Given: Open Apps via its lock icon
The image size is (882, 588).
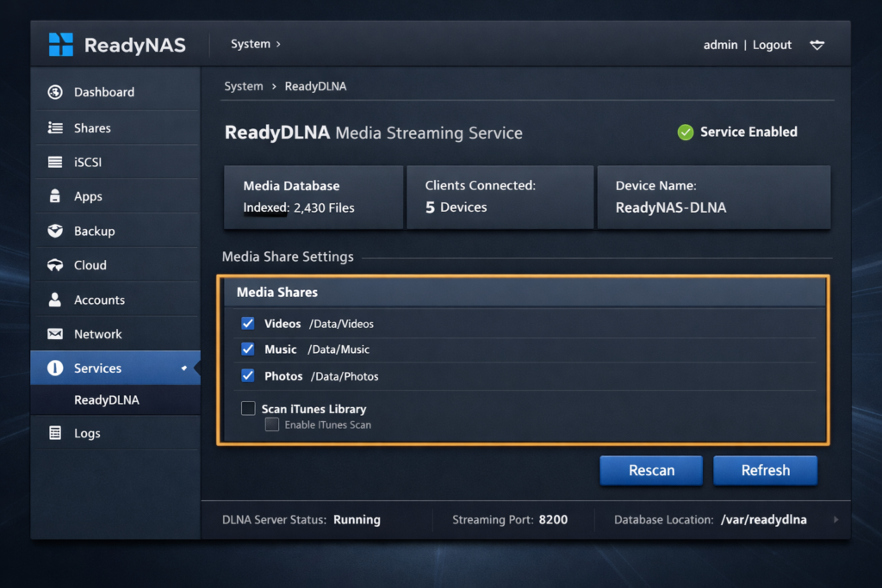Looking at the screenshot, I should pos(55,196).
